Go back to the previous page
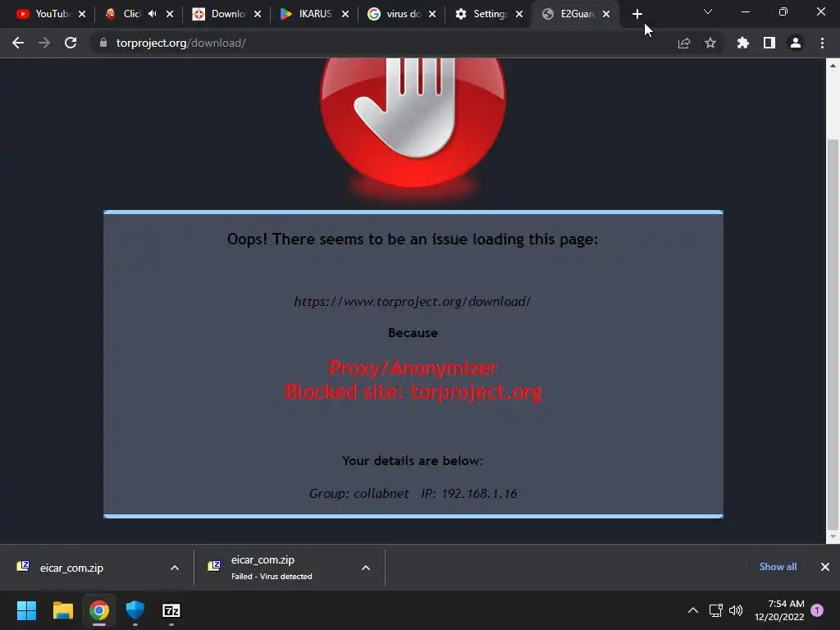Screen dimensions: 840x630 [x=18, y=43]
